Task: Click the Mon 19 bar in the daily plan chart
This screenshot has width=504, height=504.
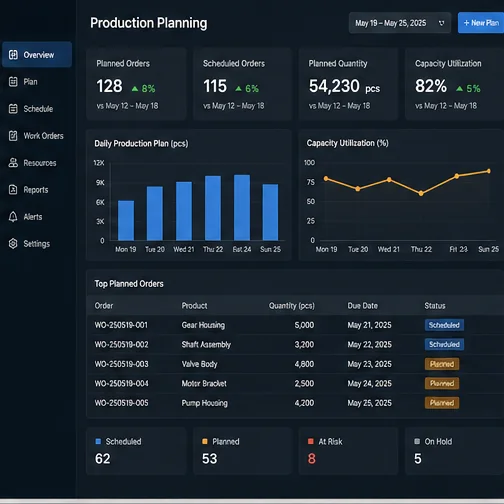Action: 126,220
